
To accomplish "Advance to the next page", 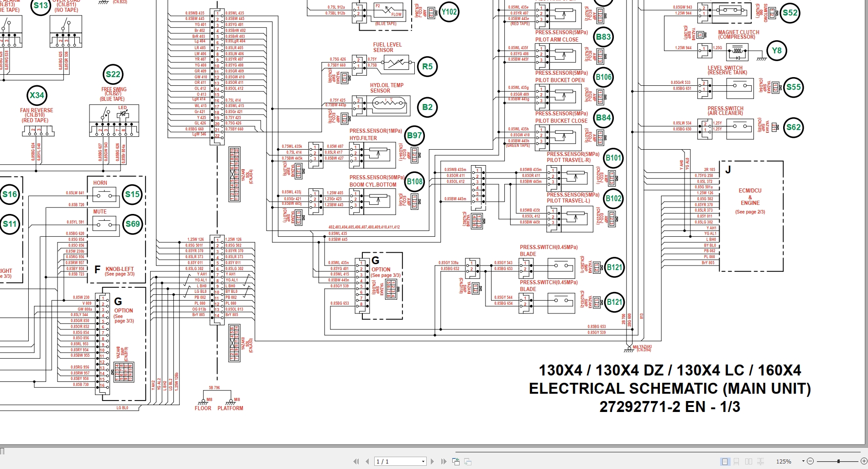I will point(432,461).
